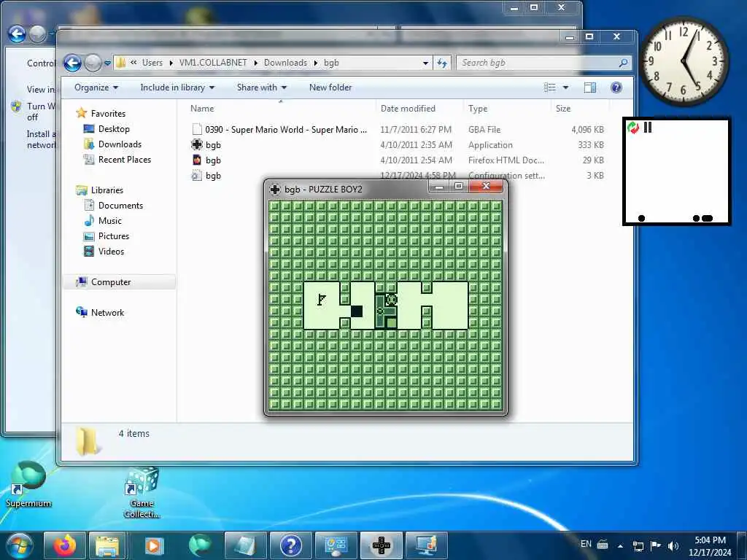Click the Users breadcrumb in address bar
Screen dimensions: 747x560
pyautogui.click(x=152, y=63)
